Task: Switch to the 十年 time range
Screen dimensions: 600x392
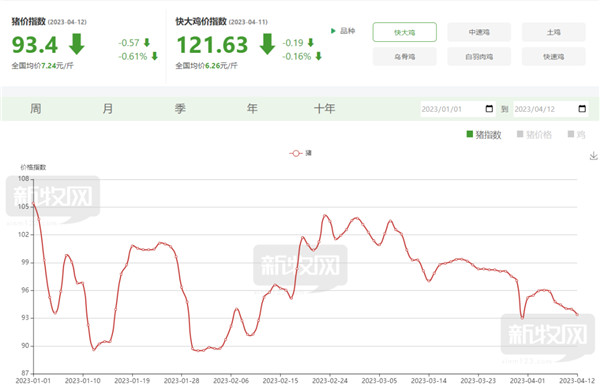Action: point(324,109)
